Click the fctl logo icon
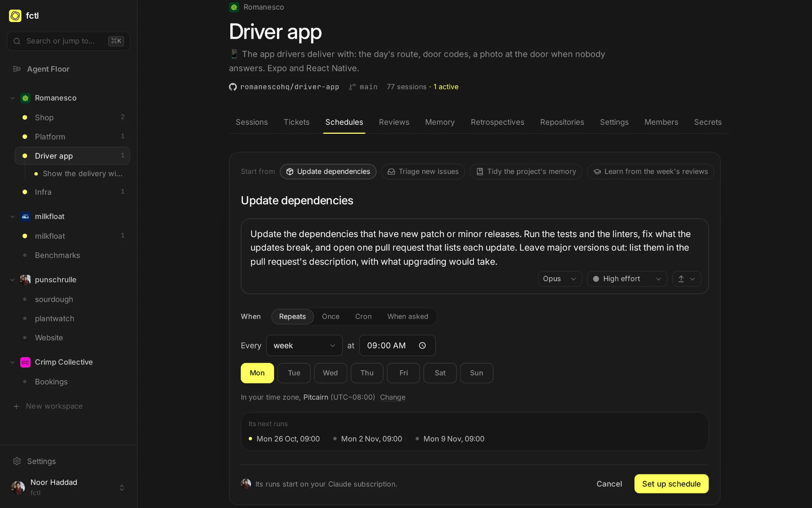The width and height of the screenshot is (812, 508). 15,16
